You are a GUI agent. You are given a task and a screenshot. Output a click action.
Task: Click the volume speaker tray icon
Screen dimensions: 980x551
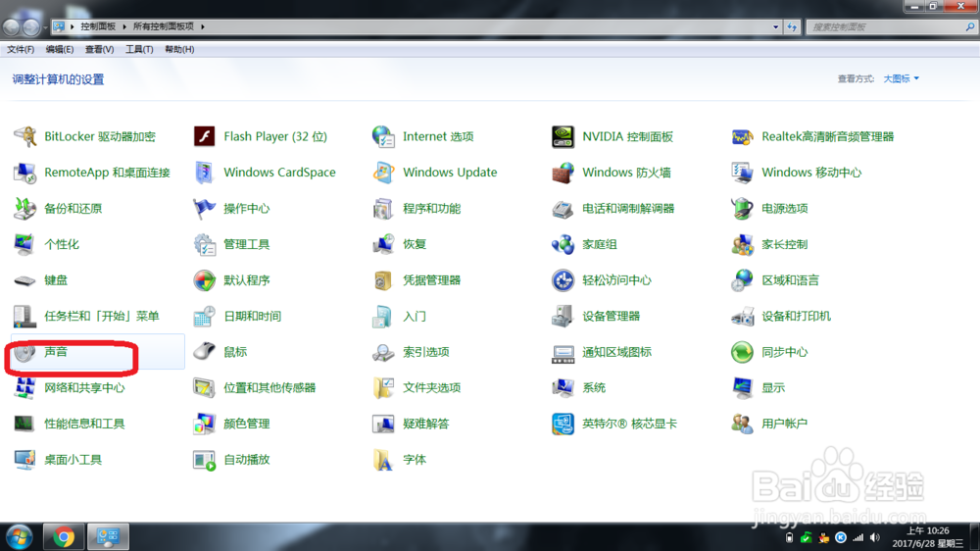point(875,538)
